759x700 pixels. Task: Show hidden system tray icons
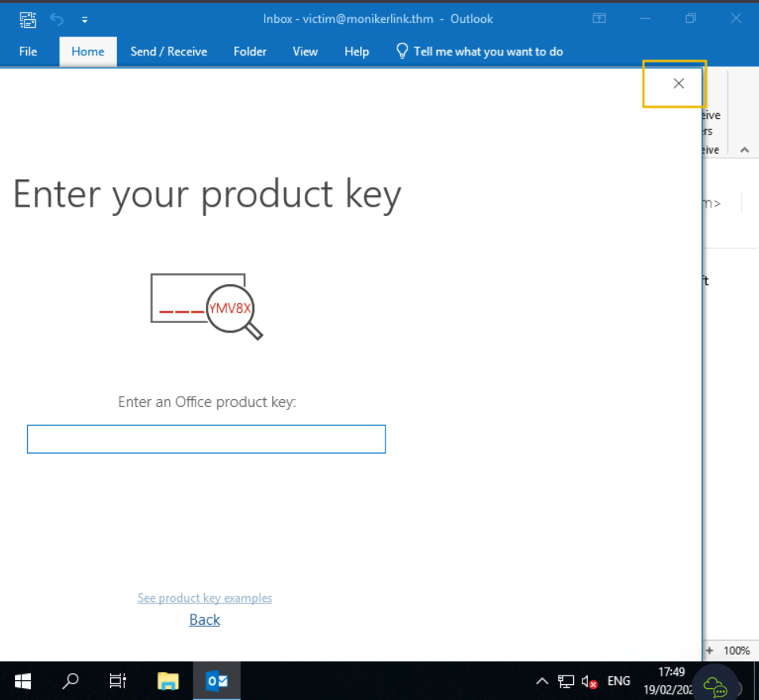pyautogui.click(x=542, y=682)
